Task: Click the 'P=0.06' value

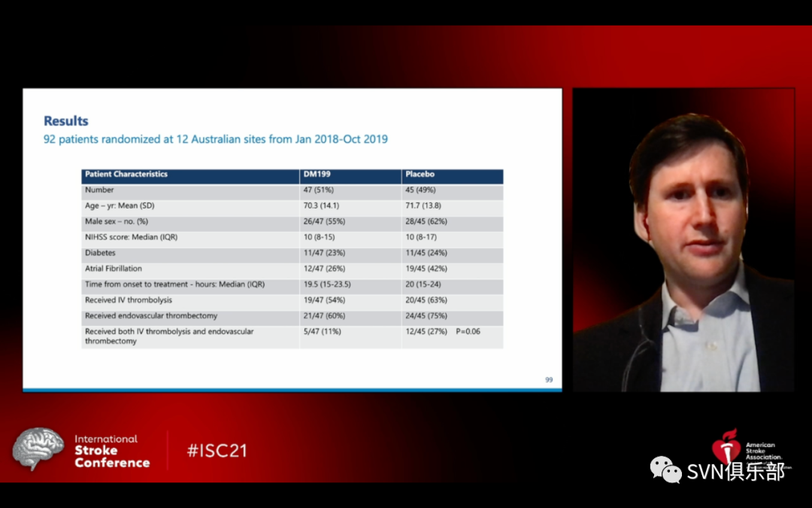Action: 468,331
